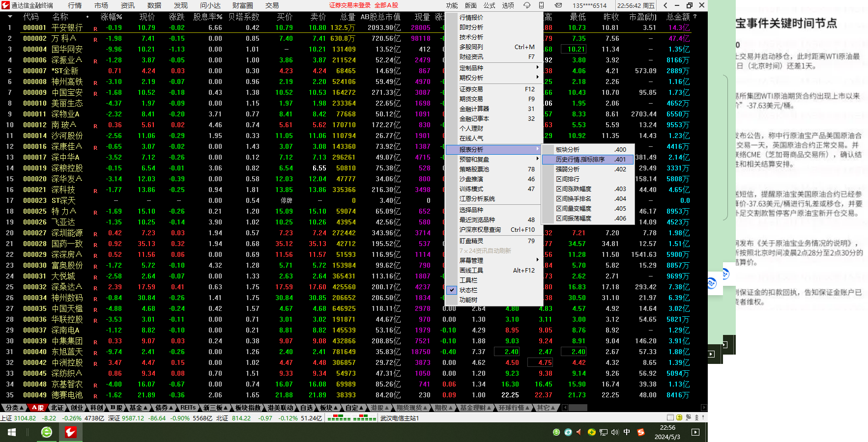The image size is (868, 442).
Task: Toggle 功能树 panel in menu
Action: [468, 300]
